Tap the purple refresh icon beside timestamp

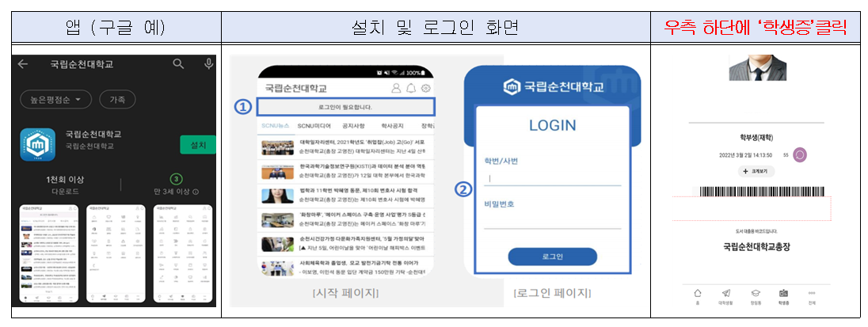800,155
